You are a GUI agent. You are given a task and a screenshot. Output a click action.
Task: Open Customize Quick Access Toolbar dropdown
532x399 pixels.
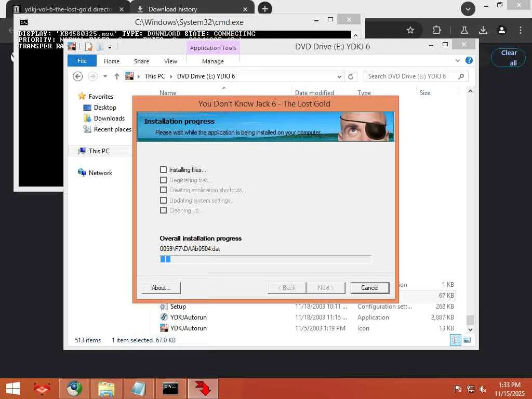(110, 47)
